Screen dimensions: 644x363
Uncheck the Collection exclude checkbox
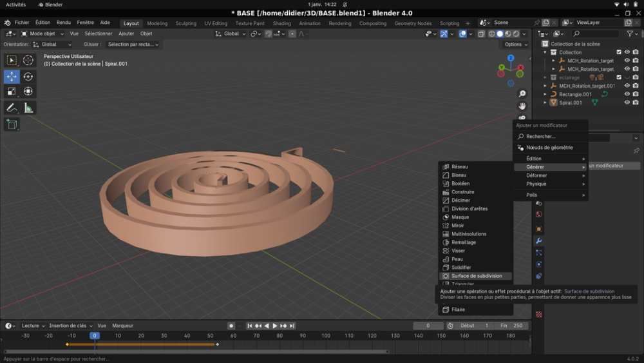tap(619, 52)
